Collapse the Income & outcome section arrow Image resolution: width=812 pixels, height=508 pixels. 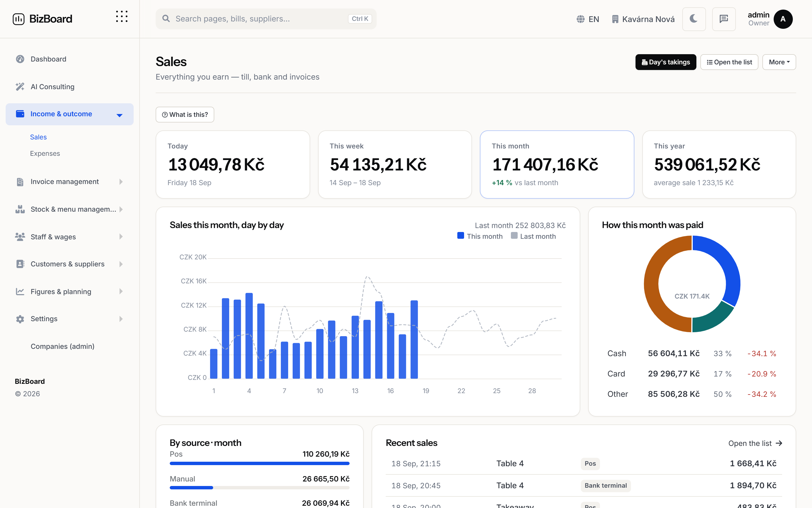tap(120, 115)
